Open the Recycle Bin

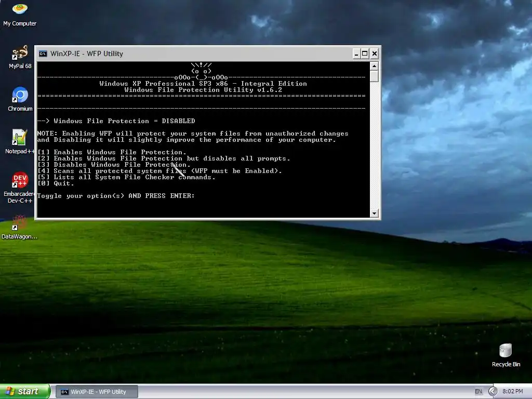pos(506,355)
